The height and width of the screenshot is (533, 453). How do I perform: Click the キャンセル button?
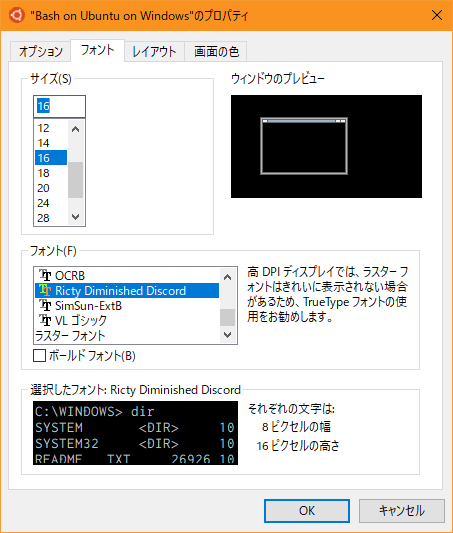pyautogui.click(x=402, y=511)
